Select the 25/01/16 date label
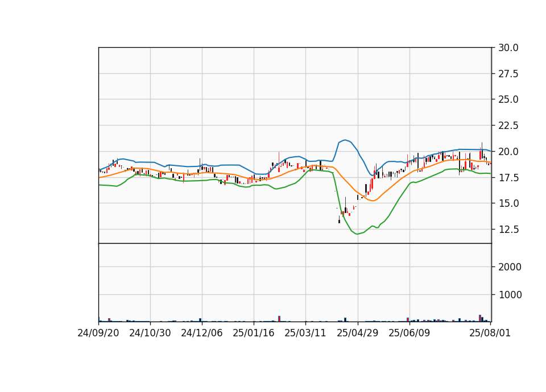The width and height of the screenshot is (546, 392). coord(254,333)
